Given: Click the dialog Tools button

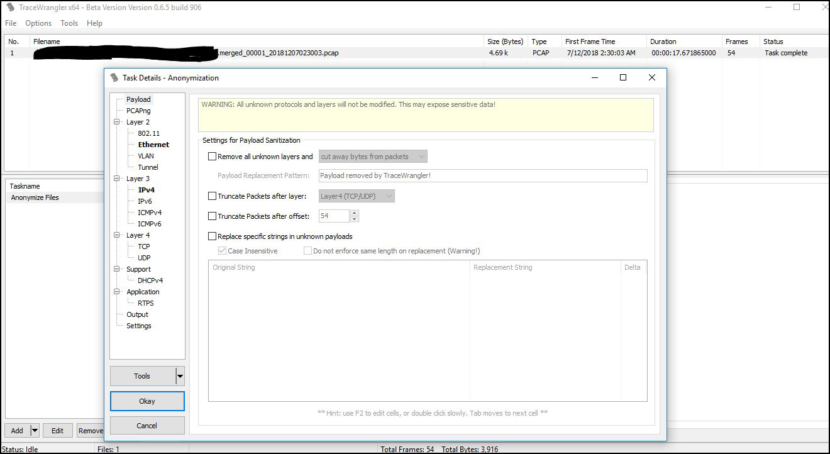Looking at the screenshot, I should (x=142, y=376).
